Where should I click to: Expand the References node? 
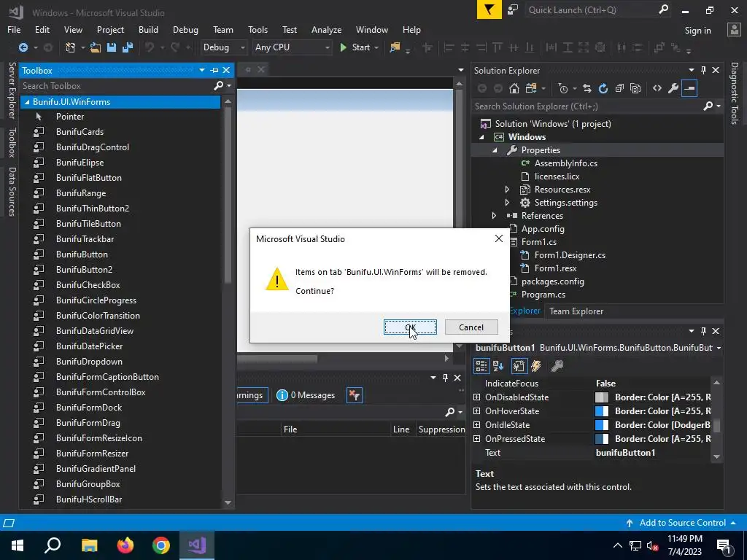[x=494, y=216]
